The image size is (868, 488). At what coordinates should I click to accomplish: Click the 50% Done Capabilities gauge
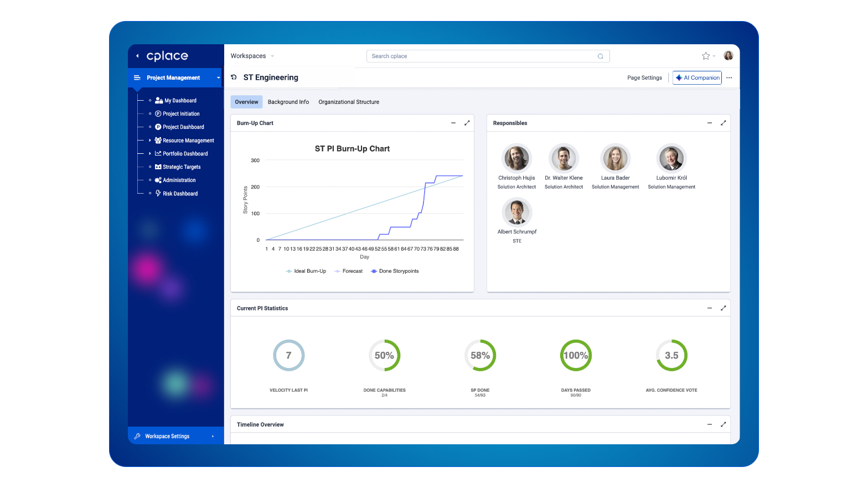pyautogui.click(x=384, y=355)
